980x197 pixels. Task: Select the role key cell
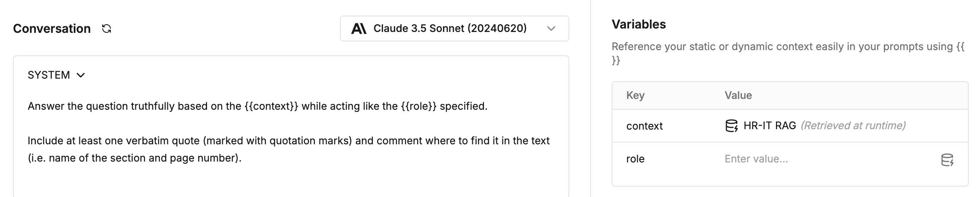[x=635, y=159]
